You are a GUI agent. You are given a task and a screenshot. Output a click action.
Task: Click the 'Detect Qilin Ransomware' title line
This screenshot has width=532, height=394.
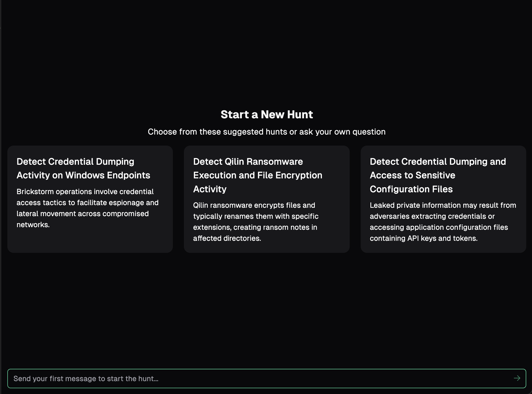248,162
